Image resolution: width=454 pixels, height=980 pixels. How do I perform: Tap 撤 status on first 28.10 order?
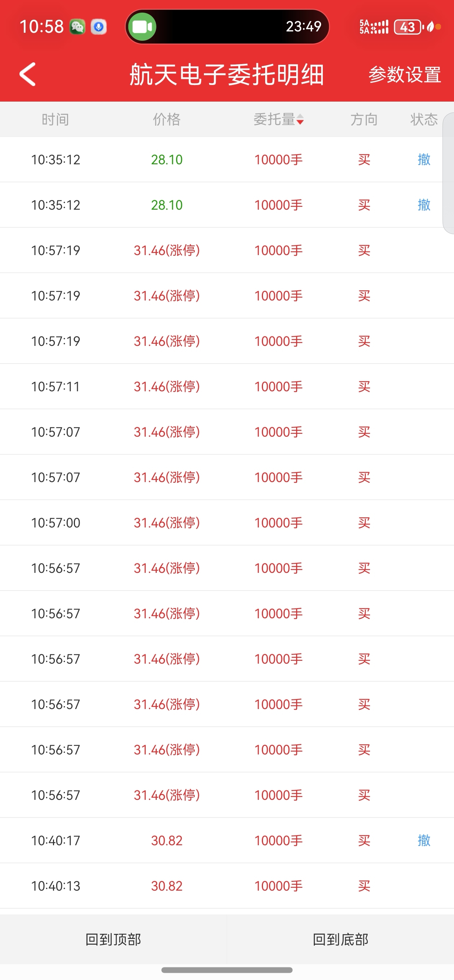tap(424, 159)
